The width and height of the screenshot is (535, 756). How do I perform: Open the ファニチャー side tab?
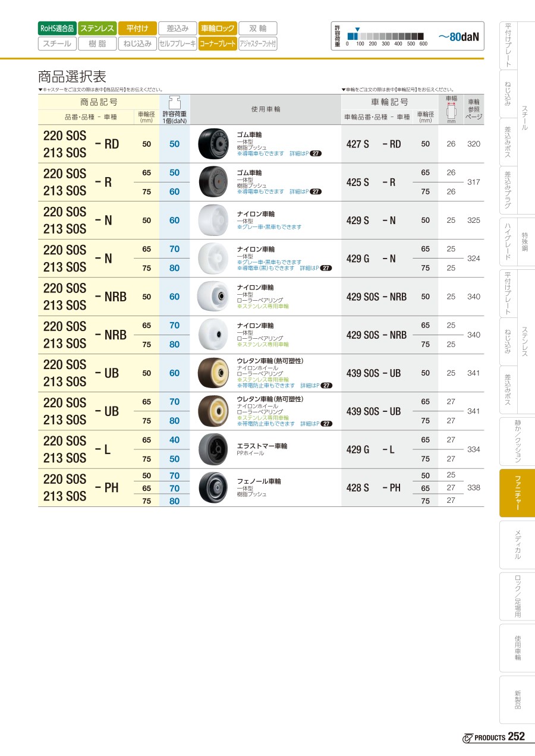pyautogui.click(x=517, y=493)
